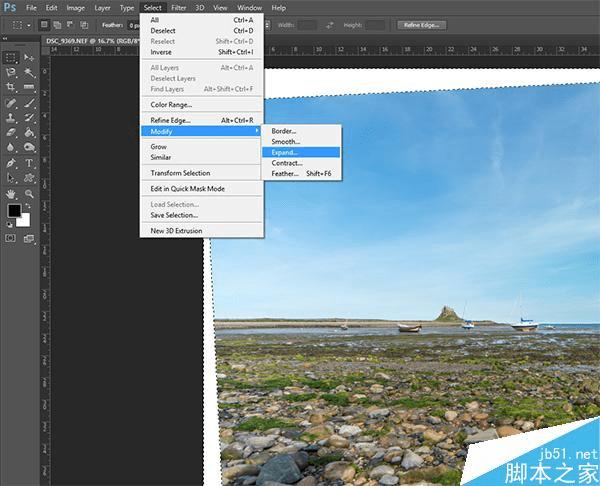Screen dimensions: 600x486
Task: Select the Hand tool
Action: coord(11,193)
